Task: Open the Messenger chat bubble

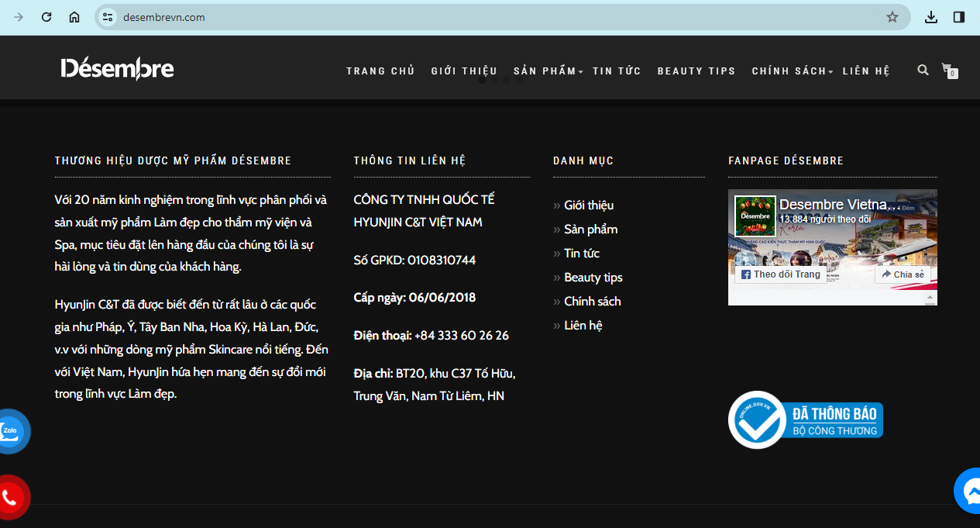Action: point(970,491)
